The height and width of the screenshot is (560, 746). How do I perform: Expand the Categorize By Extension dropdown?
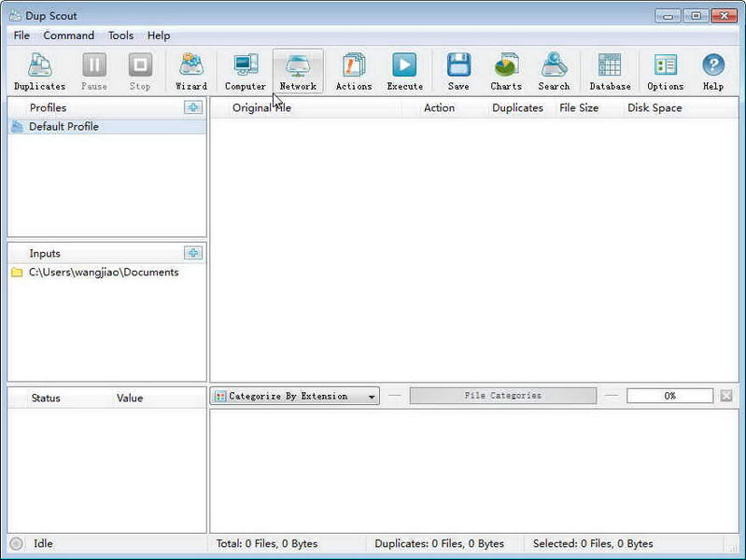pyautogui.click(x=294, y=396)
